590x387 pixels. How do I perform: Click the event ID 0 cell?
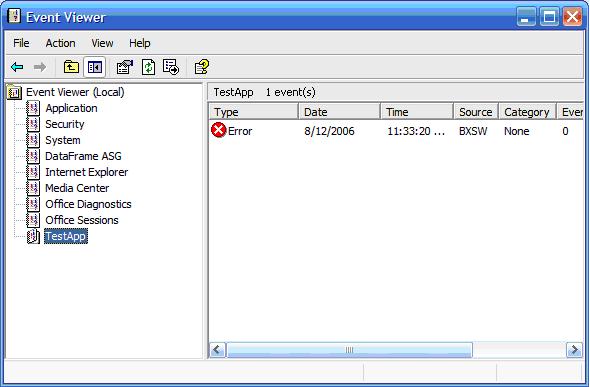click(x=565, y=131)
